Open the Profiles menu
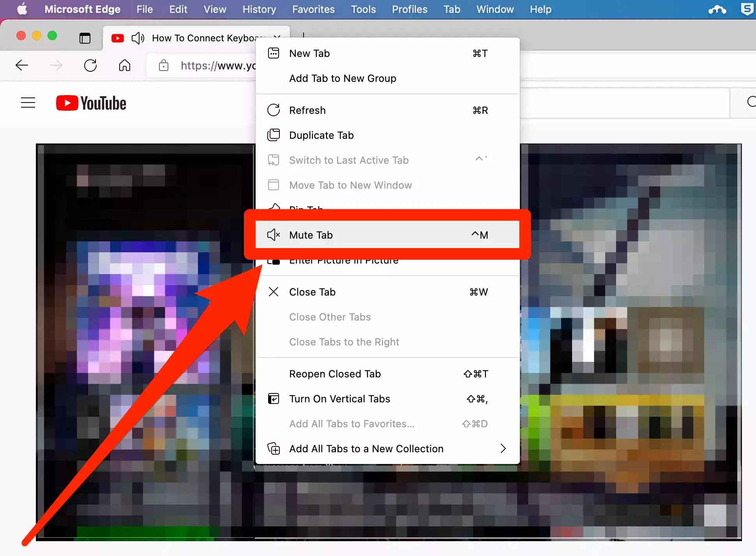Image resolution: width=756 pixels, height=556 pixels. 410,9
